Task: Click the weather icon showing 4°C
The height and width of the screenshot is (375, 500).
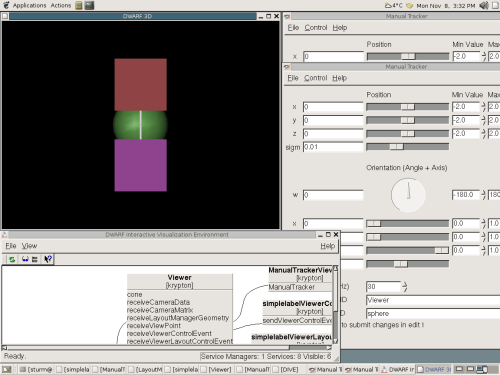Action: (x=394, y=5)
